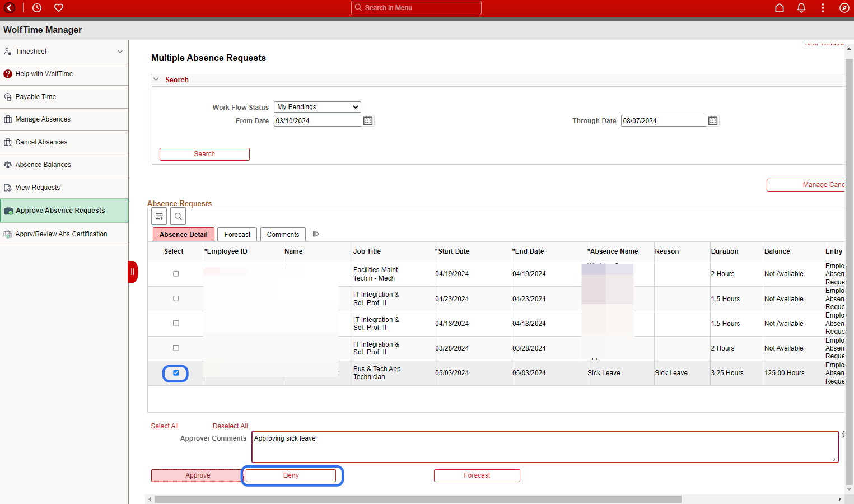Image resolution: width=854 pixels, height=504 pixels.
Task: Click the red Search button
Action: coord(204,154)
